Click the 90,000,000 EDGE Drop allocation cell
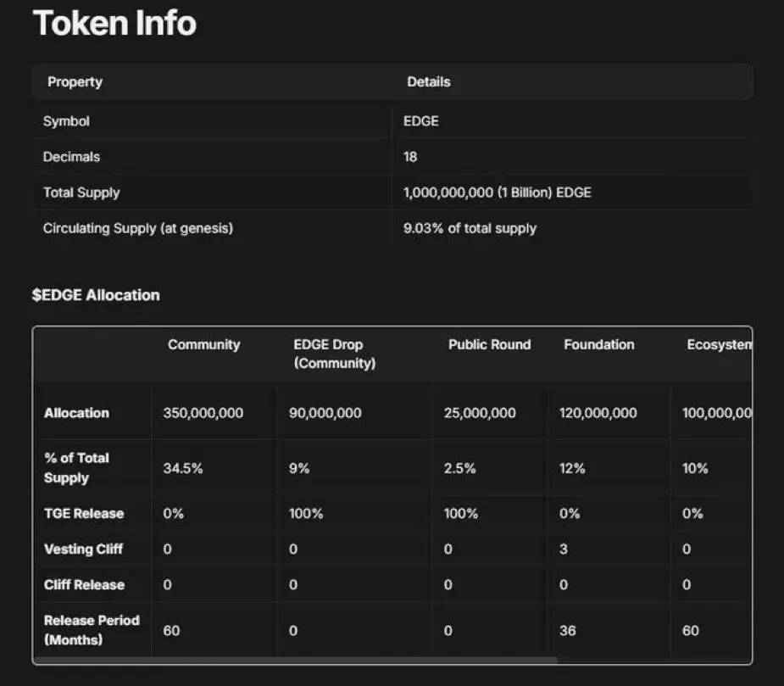 tap(325, 413)
